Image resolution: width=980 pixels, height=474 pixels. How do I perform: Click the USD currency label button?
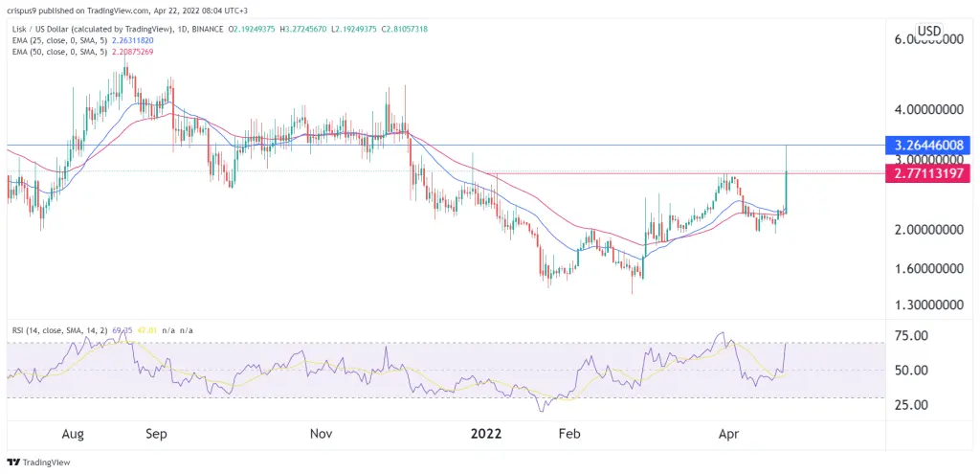929,31
